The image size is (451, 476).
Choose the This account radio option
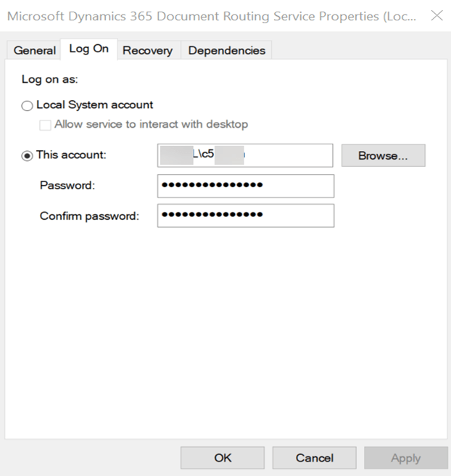(x=28, y=155)
